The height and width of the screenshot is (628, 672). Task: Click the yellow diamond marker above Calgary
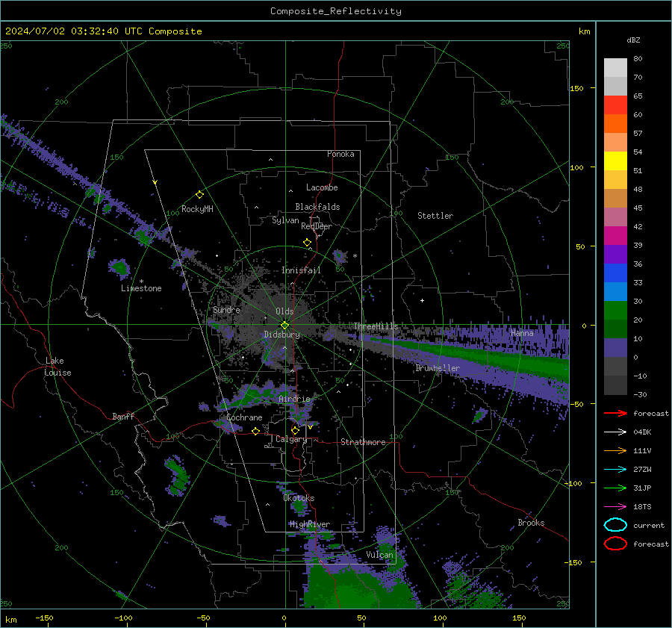coord(295,430)
